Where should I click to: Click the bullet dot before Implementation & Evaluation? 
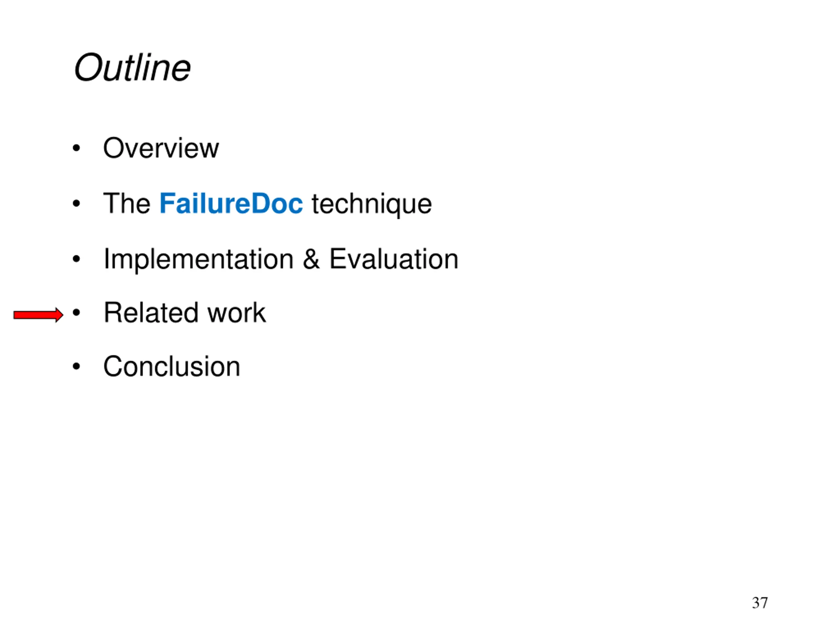click(76, 259)
